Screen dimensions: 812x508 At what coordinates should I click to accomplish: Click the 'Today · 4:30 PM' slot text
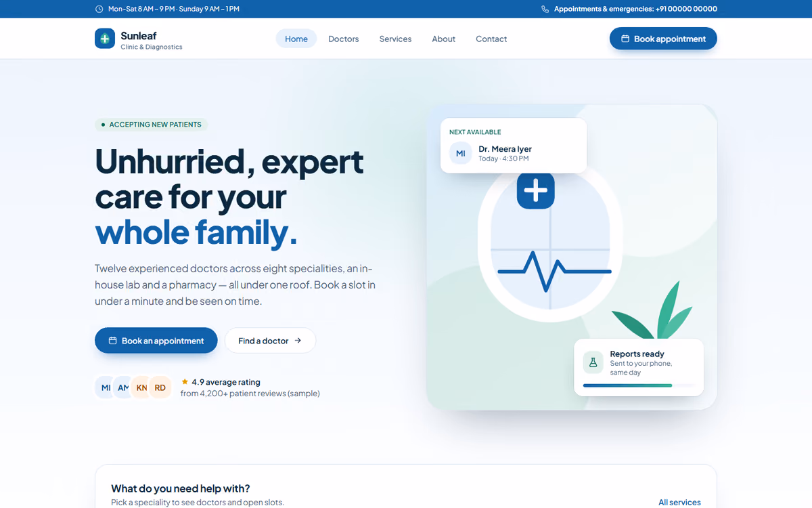coord(503,158)
